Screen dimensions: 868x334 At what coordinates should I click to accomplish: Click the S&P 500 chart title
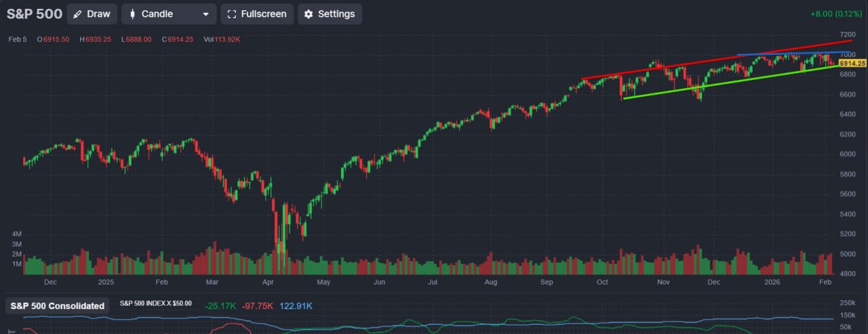pos(35,14)
